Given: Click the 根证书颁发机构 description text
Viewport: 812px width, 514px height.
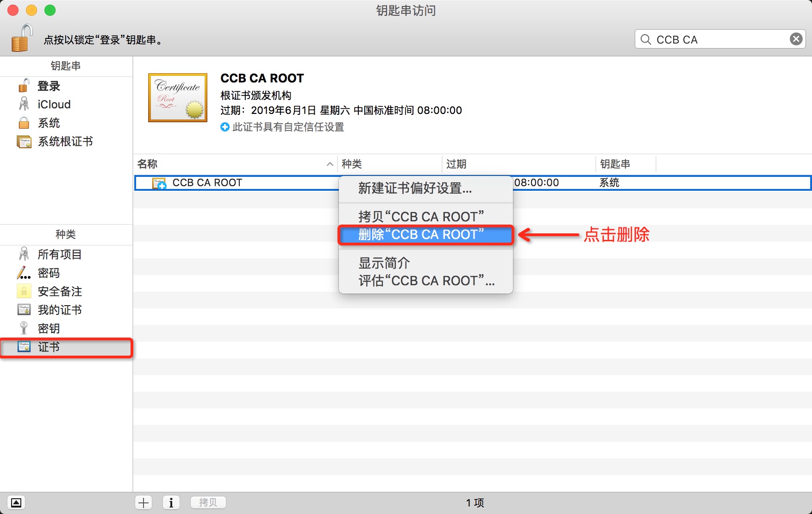Looking at the screenshot, I should pyautogui.click(x=256, y=95).
